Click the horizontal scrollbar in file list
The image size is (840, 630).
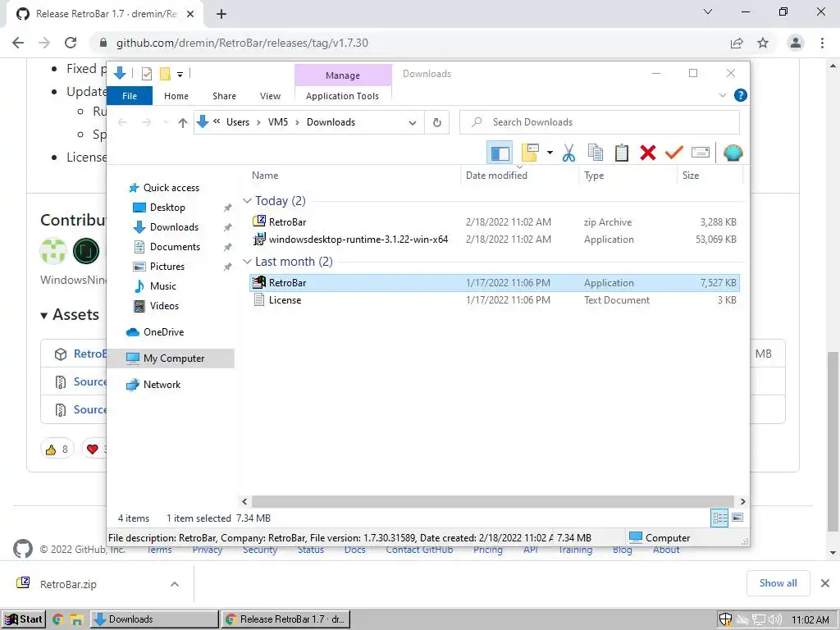[x=492, y=501]
